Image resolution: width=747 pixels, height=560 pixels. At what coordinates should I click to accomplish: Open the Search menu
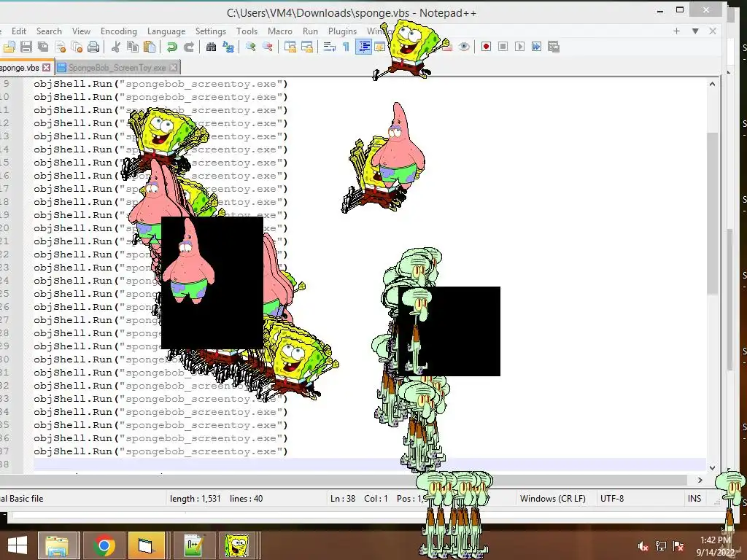[x=49, y=31]
